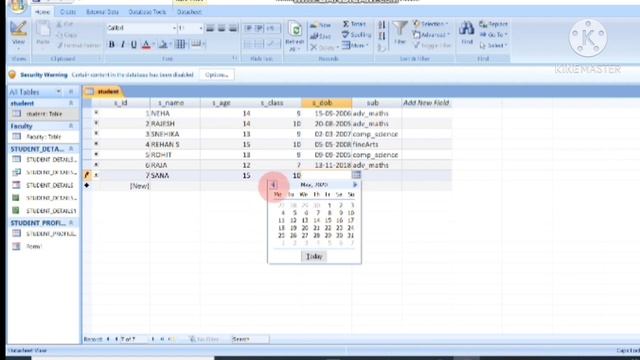The image size is (640, 360).
Task: Select day 31 in the calendar
Action: (x=351, y=236)
